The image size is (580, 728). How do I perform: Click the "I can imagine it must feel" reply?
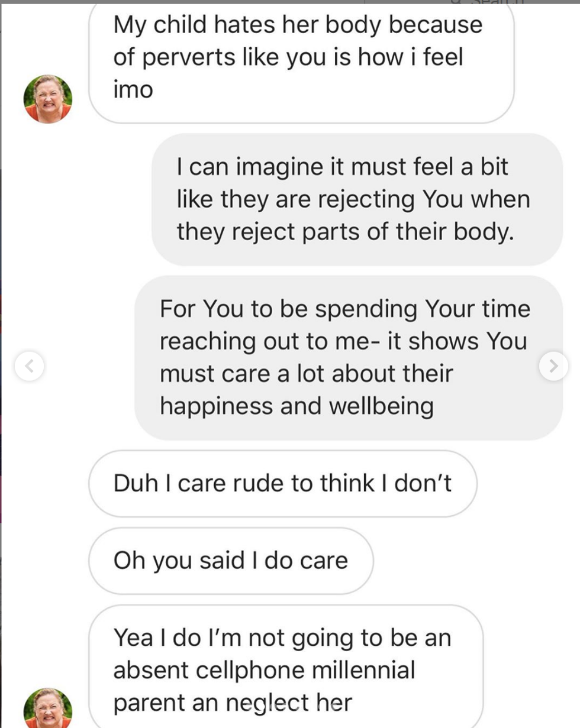click(x=356, y=199)
